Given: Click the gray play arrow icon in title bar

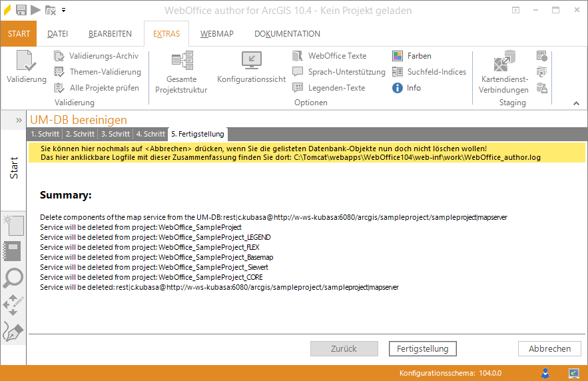Looking at the screenshot, I should (x=35, y=10).
